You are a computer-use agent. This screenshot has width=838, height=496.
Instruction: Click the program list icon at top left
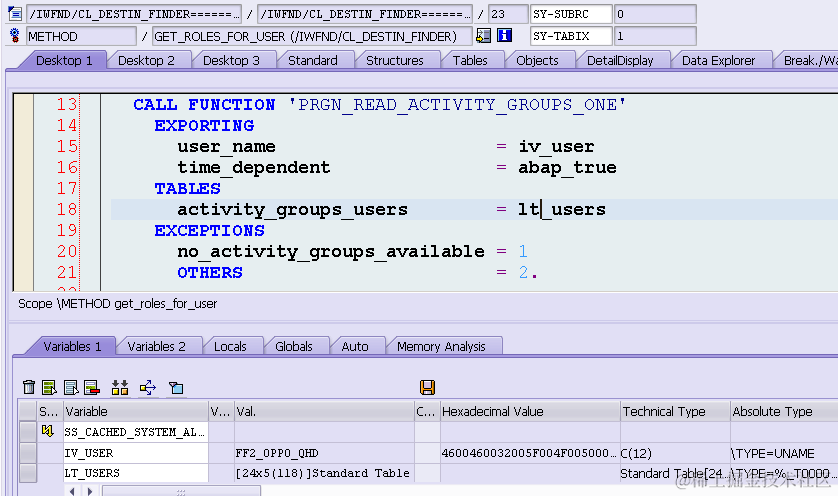[15, 14]
